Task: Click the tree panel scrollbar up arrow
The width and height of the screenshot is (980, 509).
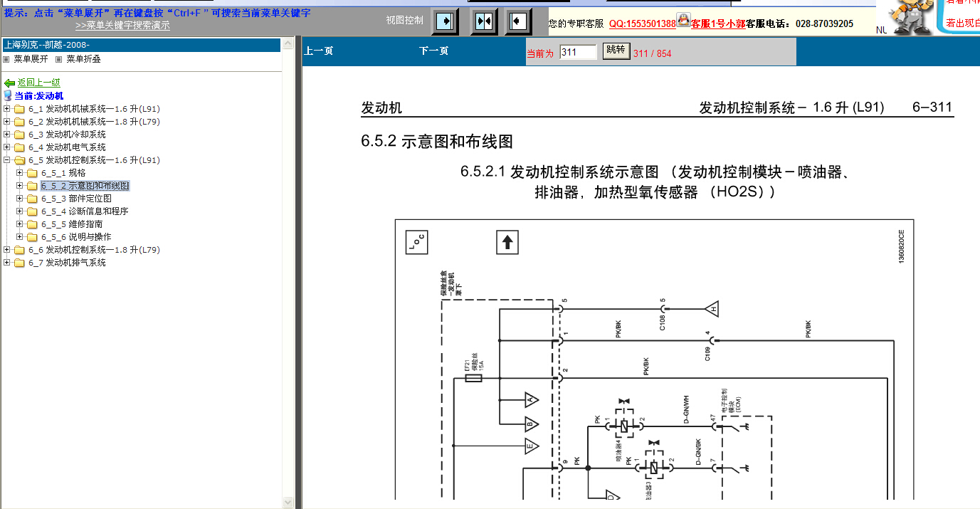Action: (x=288, y=44)
